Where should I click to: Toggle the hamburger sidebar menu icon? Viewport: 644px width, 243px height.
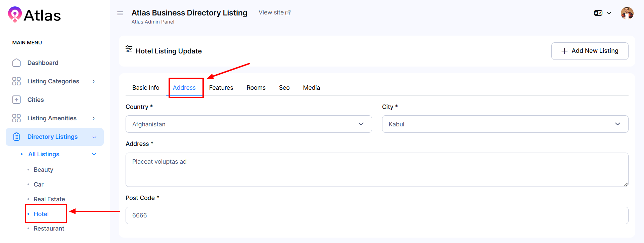coord(120,13)
